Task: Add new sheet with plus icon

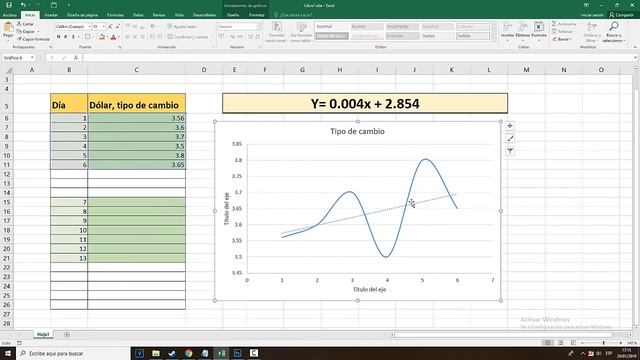Action: pos(67,335)
